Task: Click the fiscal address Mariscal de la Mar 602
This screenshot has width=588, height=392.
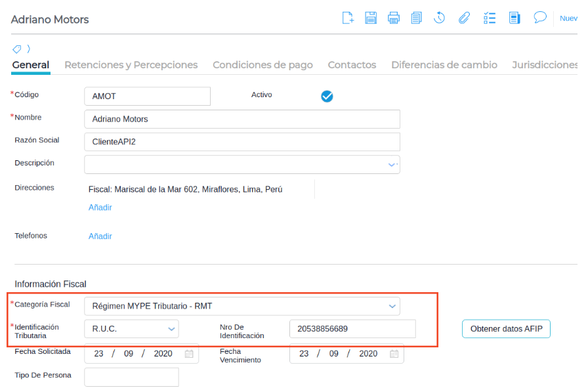Action: tap(185, 190)
